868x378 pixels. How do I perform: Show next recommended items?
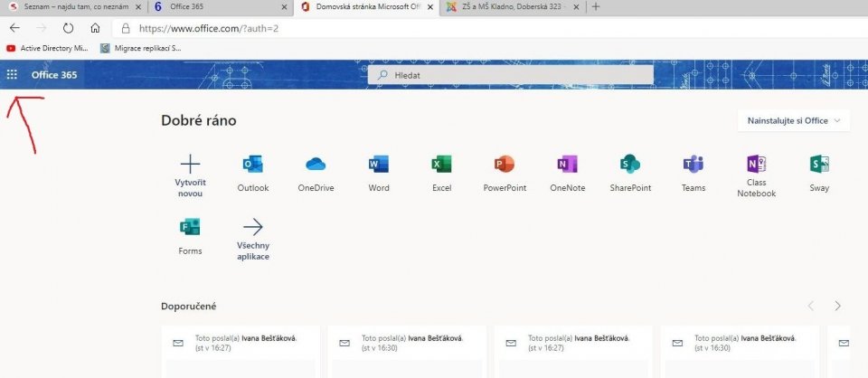(837, 306)
